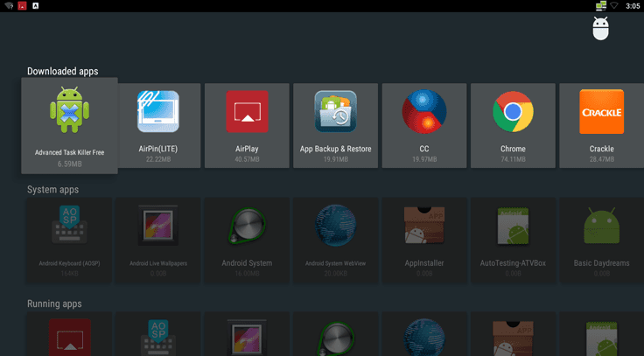Click the '164KB' size under Android Keyboard

[x=69, y=274]
